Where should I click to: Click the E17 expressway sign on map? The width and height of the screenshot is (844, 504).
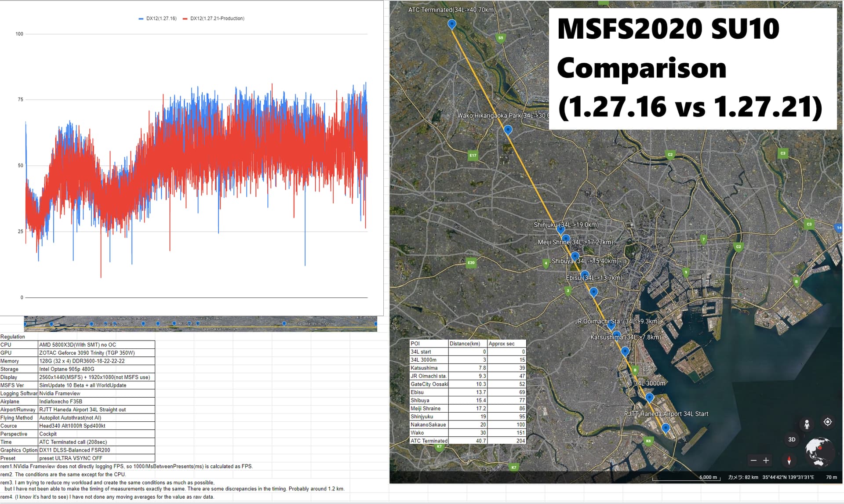tap(473, 156)
